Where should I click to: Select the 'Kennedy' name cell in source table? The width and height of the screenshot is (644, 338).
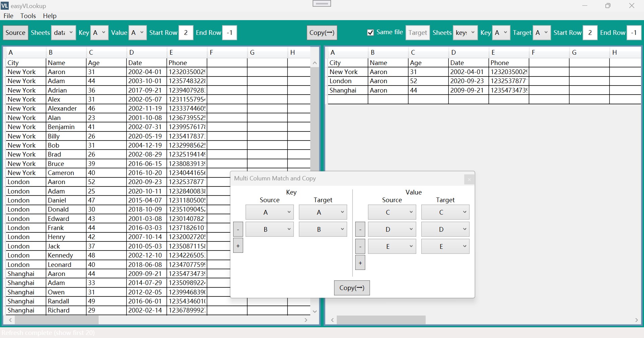tap(66, 256)
